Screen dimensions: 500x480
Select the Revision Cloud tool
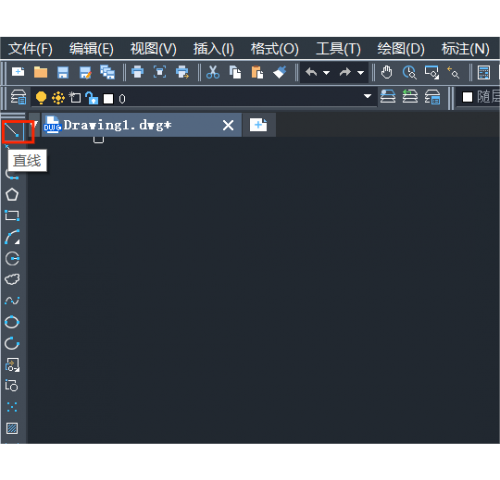pos(12,279)
